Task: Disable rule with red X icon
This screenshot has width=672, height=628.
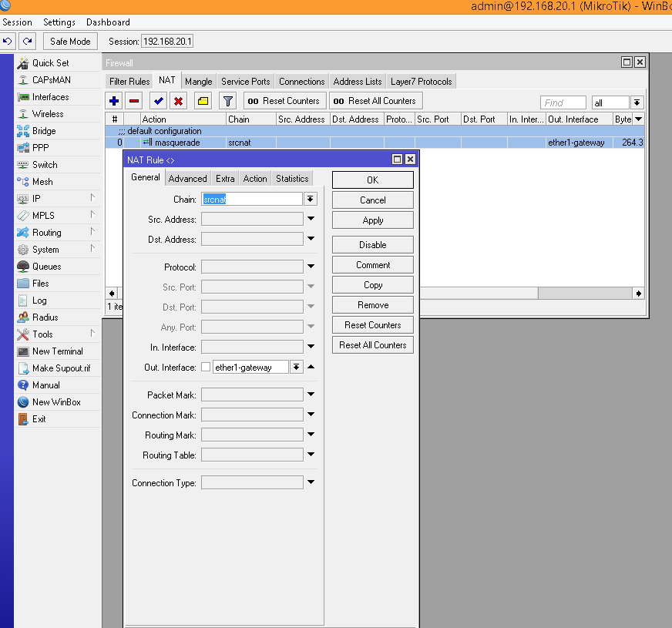Action: coord(178,101)
